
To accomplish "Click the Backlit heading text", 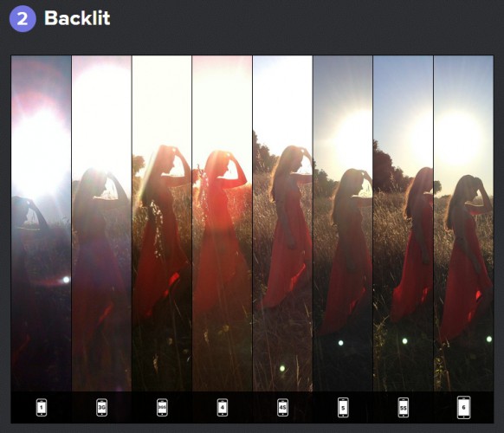I will pyautogui.click(x=77, y=18).
